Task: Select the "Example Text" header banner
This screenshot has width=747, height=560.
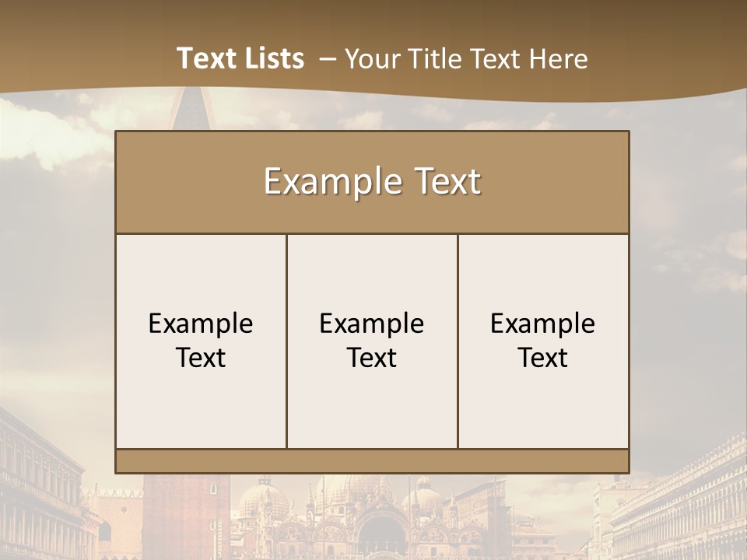Action: click(372, 180)
